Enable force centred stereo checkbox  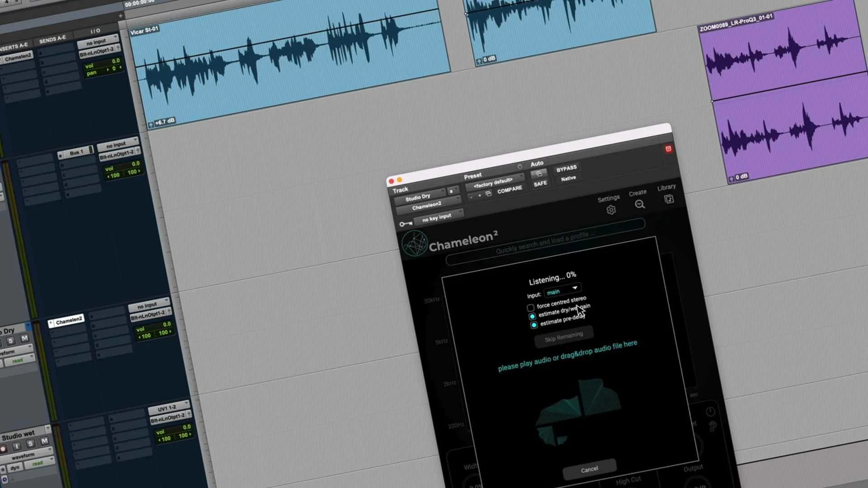531,308
